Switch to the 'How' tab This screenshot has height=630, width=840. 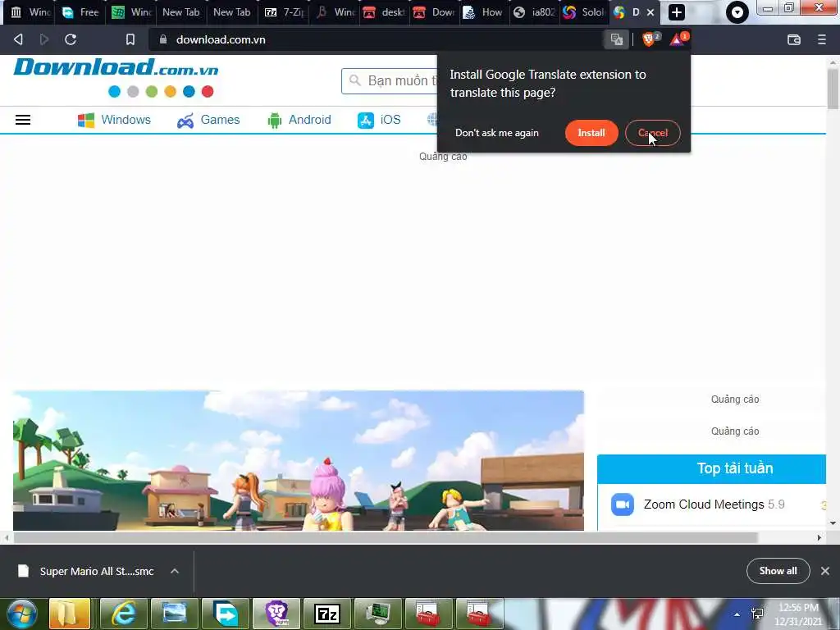click(482, 12)
